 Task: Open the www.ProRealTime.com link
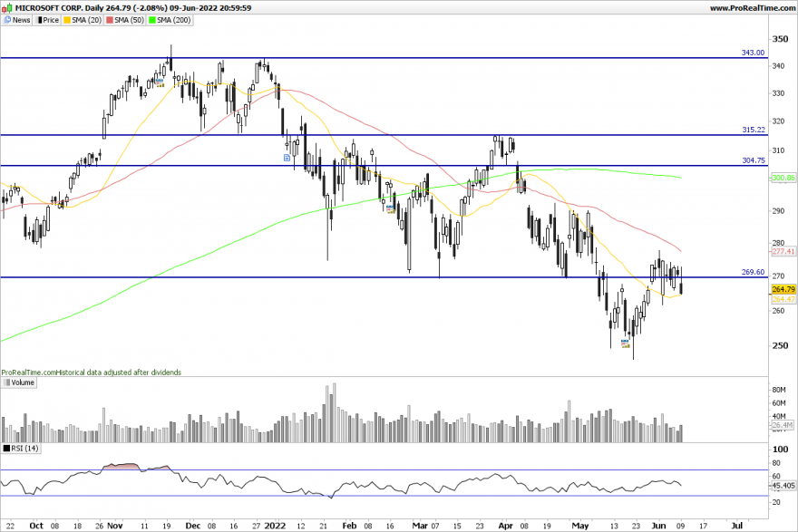tap(752, 8)
